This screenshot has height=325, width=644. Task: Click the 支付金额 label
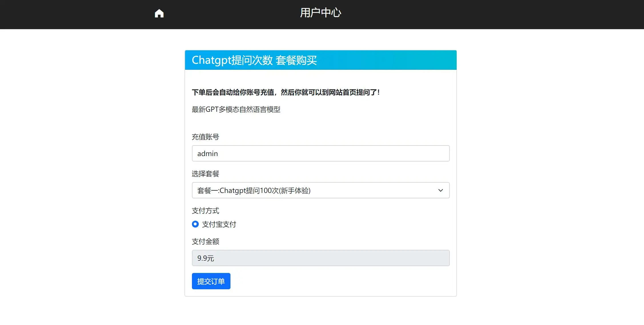click(x=205, y=242)
